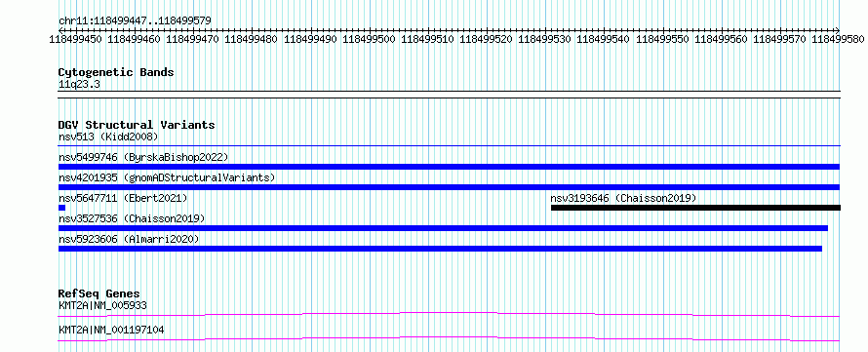Open the RefSeq Genes track title

[x=99, y=293]
